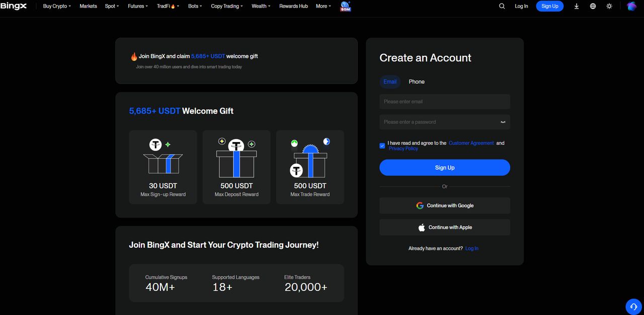The image size is (644, 315).
Task: Toggle password visibility eye icon
Action: pyautogui.click(x=503, y=122)
